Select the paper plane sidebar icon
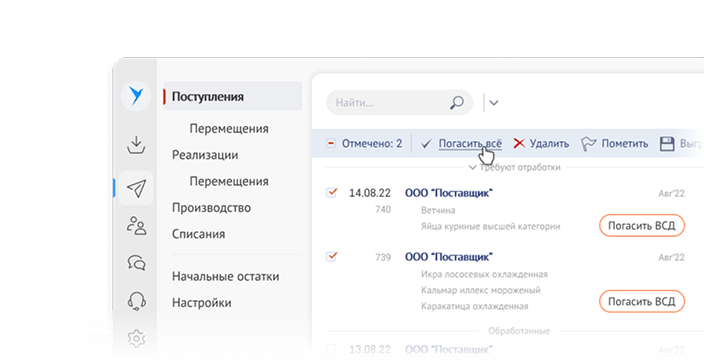 pos(136,189)
